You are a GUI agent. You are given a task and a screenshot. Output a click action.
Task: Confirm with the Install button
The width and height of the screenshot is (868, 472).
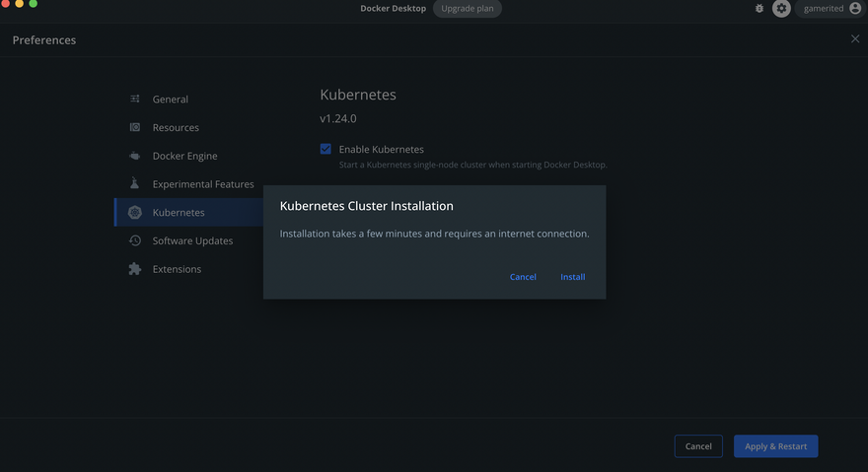(x=572, y=277)
